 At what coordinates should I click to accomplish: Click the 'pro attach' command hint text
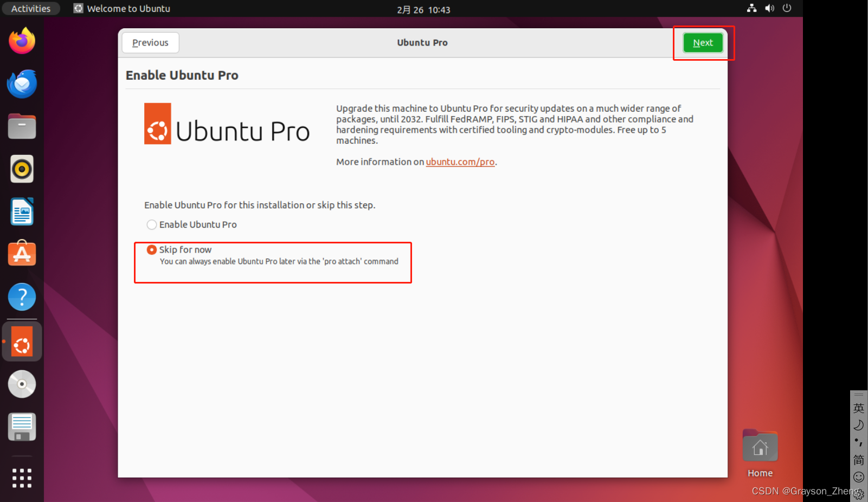279,261
